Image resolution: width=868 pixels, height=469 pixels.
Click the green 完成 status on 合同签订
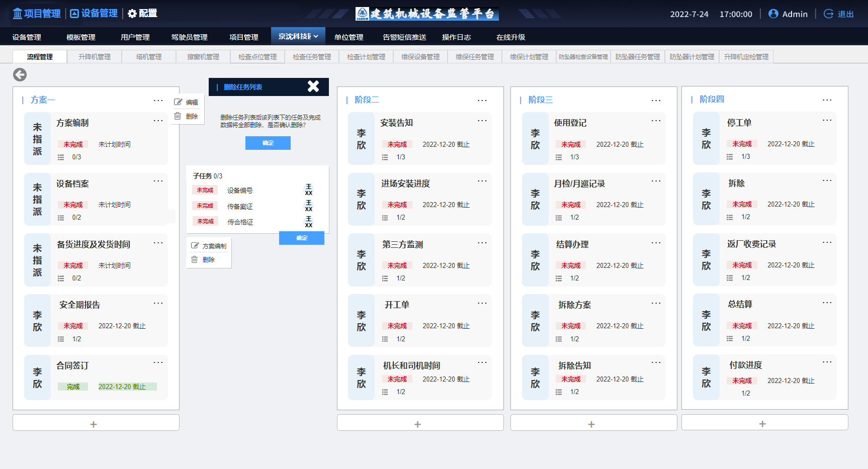pos(73,387)
